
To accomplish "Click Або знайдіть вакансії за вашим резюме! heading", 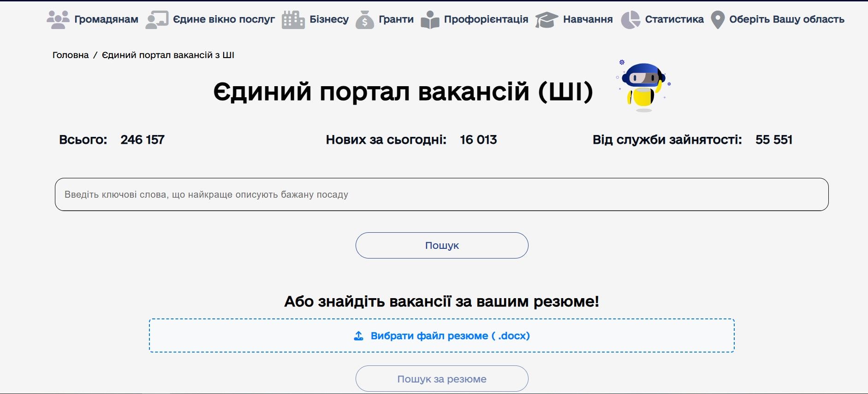I will point(442,301).
